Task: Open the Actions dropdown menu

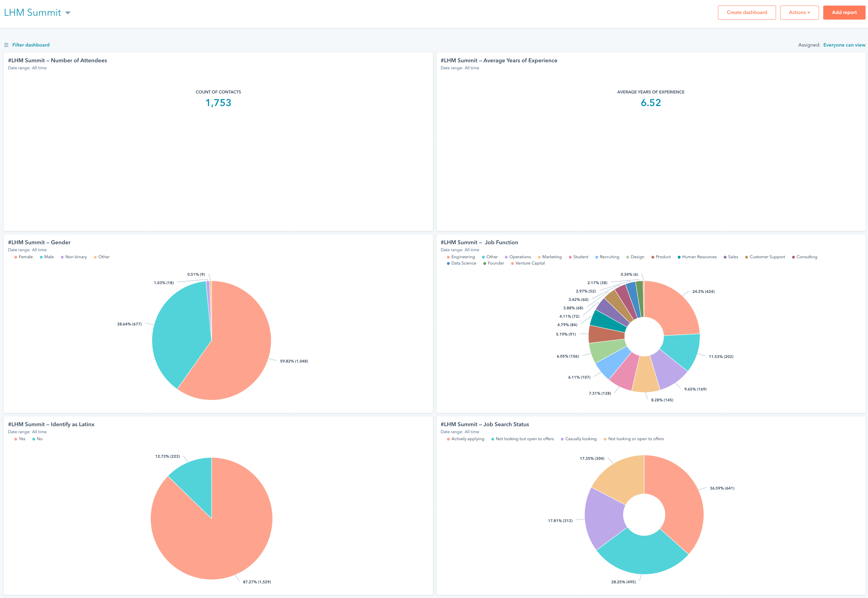Action: click(799, 12)
